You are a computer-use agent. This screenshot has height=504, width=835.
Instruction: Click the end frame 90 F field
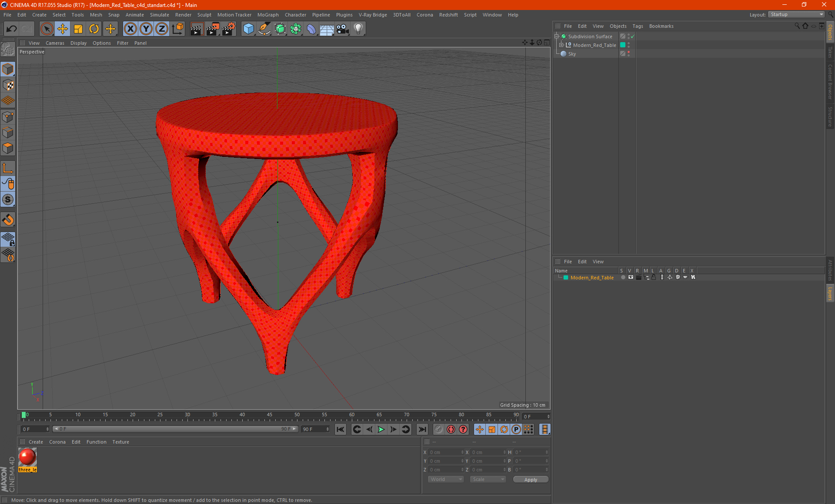tap(315, 429)
